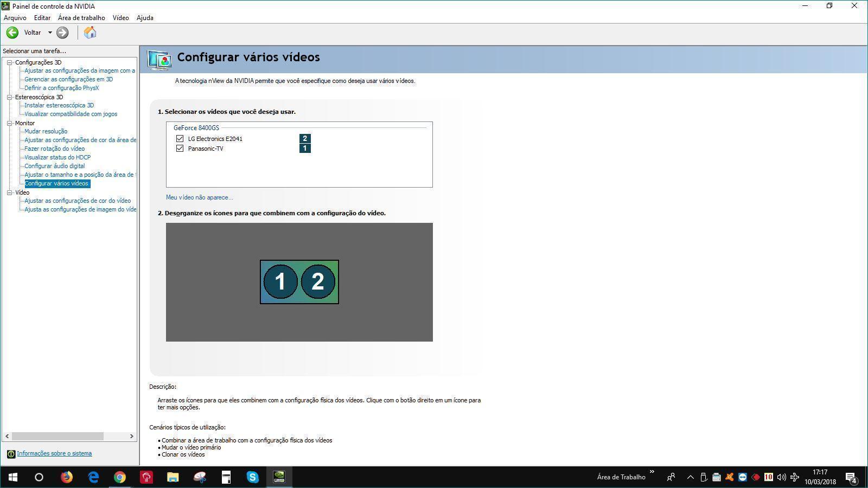
Task: Click the NVIDIA Control Panel taskbar button
Action: tap(279, 477)
